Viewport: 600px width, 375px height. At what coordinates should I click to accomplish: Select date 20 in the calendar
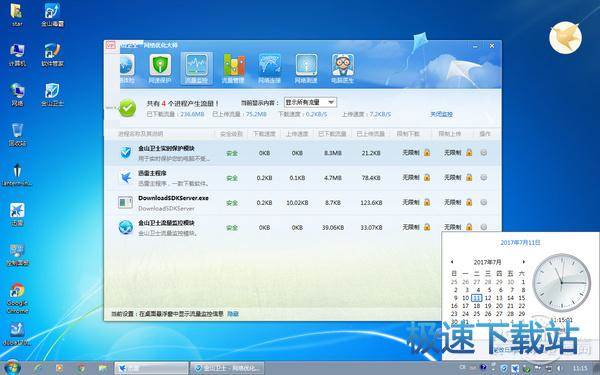click(499, 306)
